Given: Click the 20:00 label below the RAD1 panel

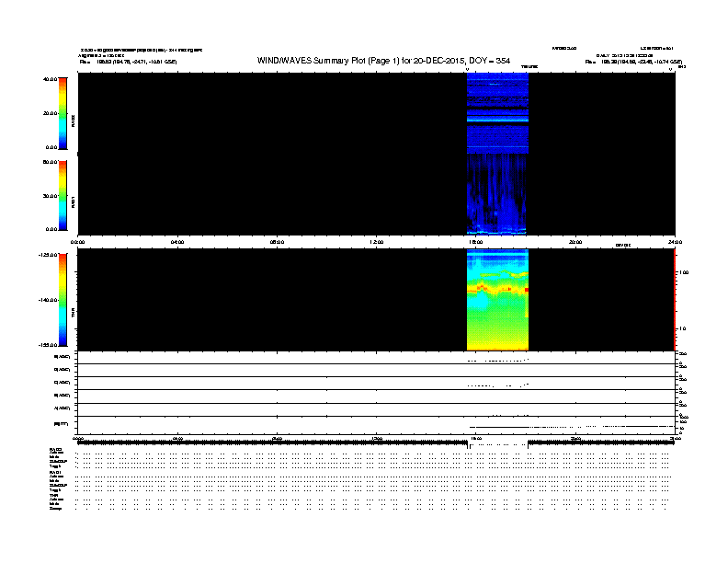Looking at the screenshot, I should tap(575, 242).
